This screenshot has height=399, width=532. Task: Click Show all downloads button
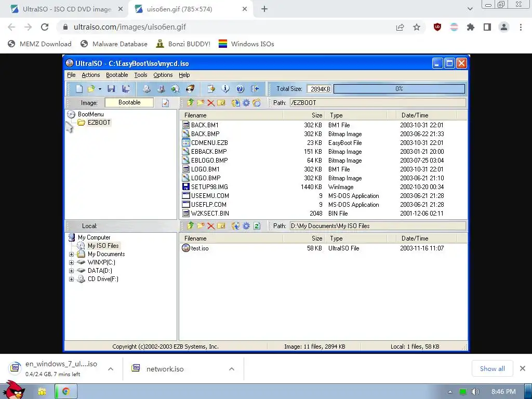click(493, 369)
